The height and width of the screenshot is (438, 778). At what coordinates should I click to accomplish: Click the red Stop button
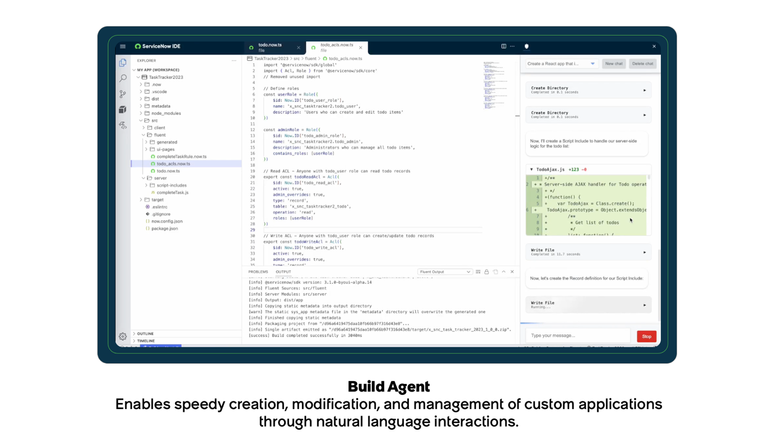pos(647,336)
